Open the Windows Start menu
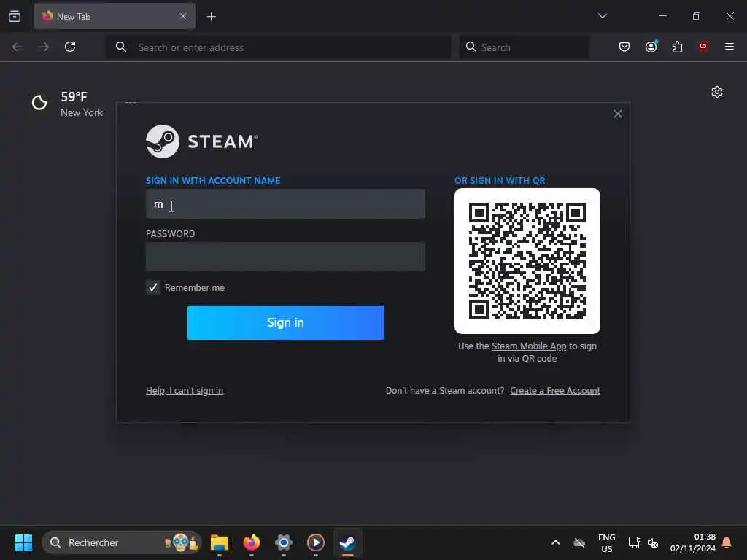747x560 pixels. [23, 542]
